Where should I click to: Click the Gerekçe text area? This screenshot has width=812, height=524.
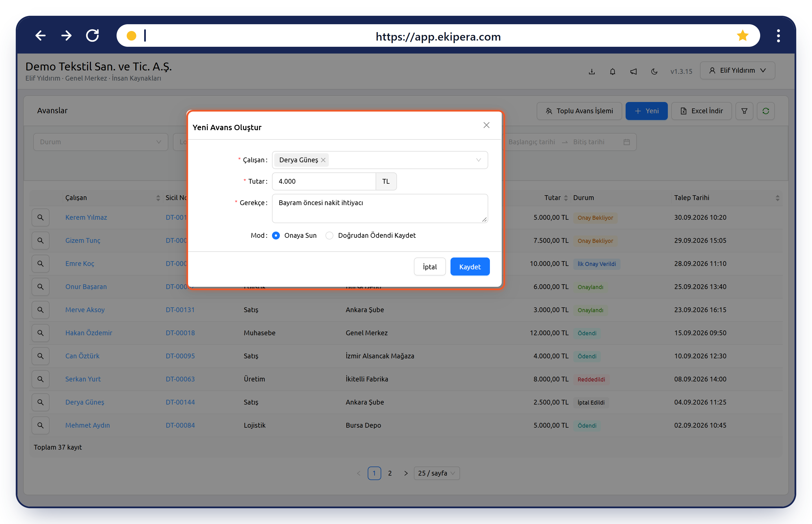pyautogui.click(x=380, y=208)
